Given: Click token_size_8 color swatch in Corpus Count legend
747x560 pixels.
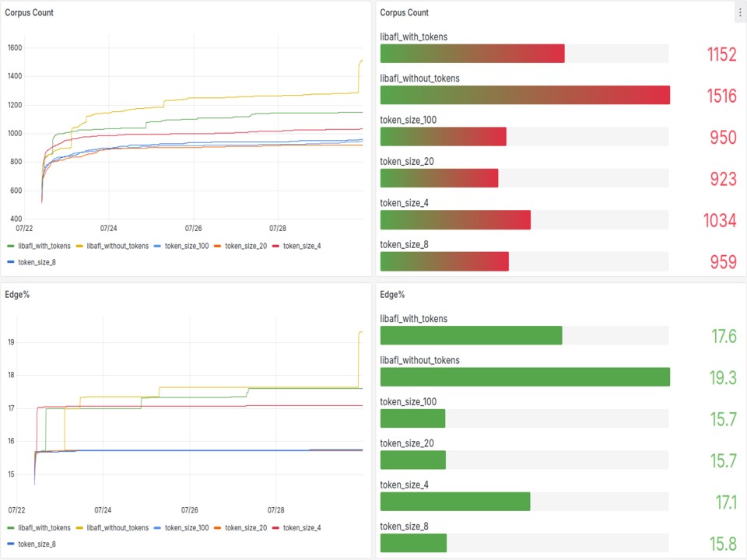Looking at the screenshot, I should click(11, 262).
